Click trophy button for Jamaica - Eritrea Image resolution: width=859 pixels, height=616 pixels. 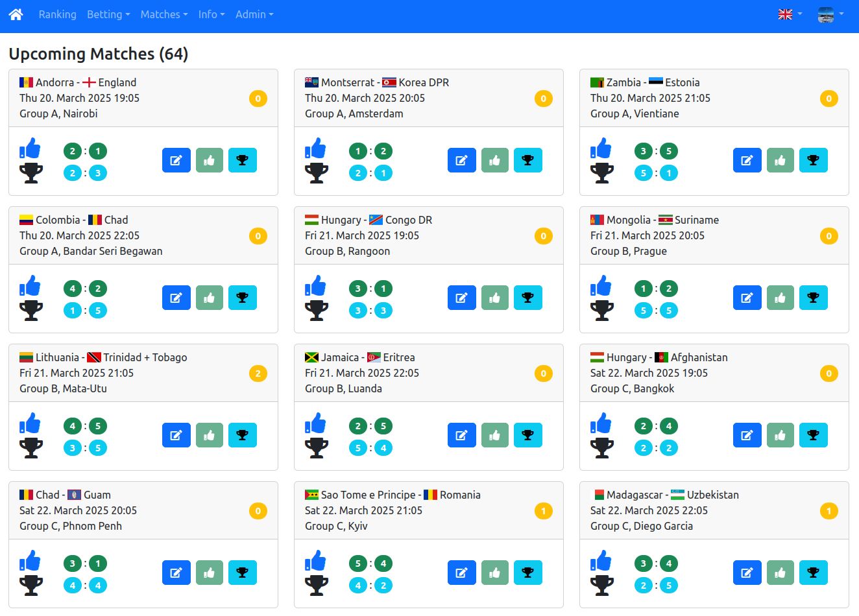tap(528, 435)
